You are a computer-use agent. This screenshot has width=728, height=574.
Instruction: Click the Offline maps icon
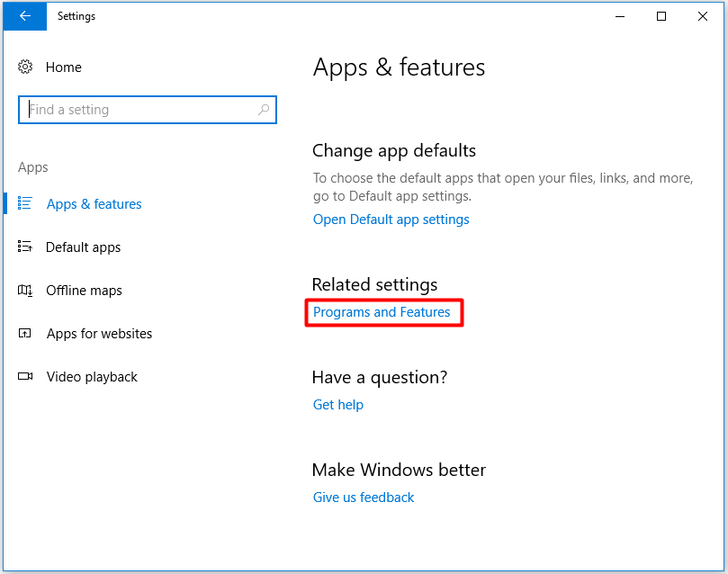point(25,291)
